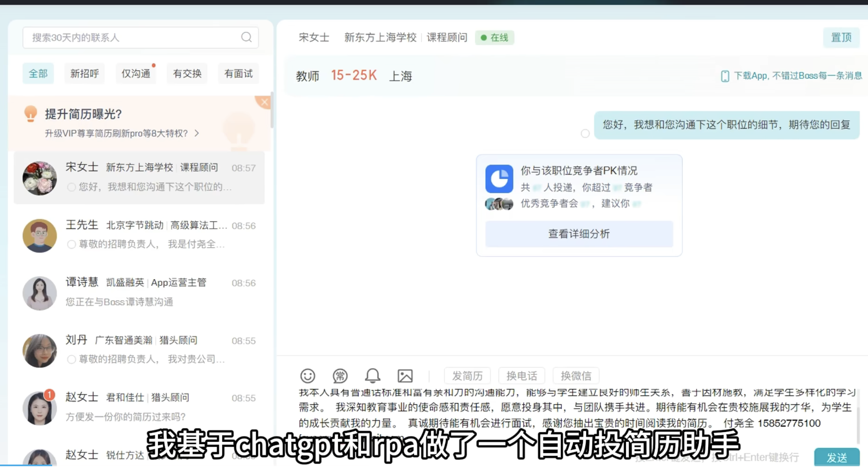Click the send image icon
868x467 pixels.
(405, 376)
